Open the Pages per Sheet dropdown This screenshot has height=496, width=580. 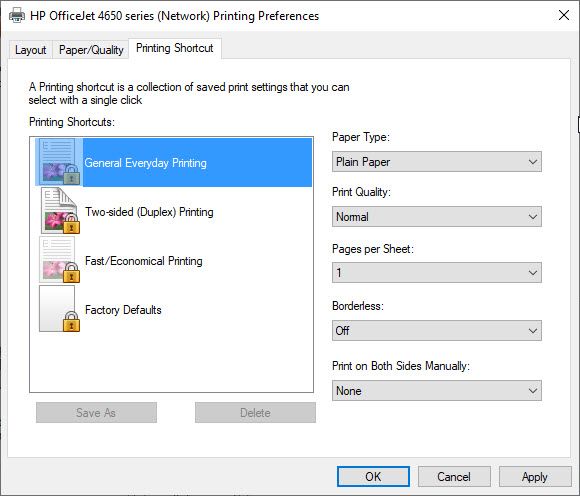[x=437, y=273]
